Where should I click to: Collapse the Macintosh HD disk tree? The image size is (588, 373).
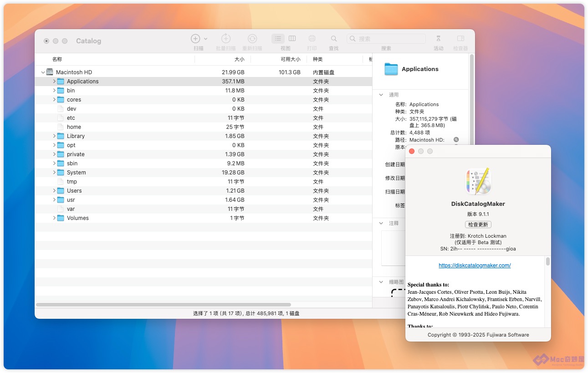(x=43, y=72)
